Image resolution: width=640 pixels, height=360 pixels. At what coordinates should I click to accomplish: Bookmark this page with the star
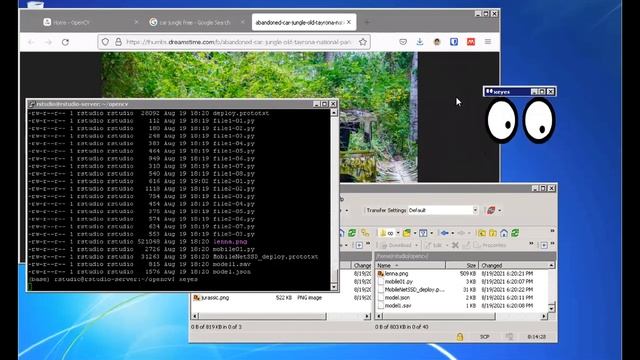(363, 42)
